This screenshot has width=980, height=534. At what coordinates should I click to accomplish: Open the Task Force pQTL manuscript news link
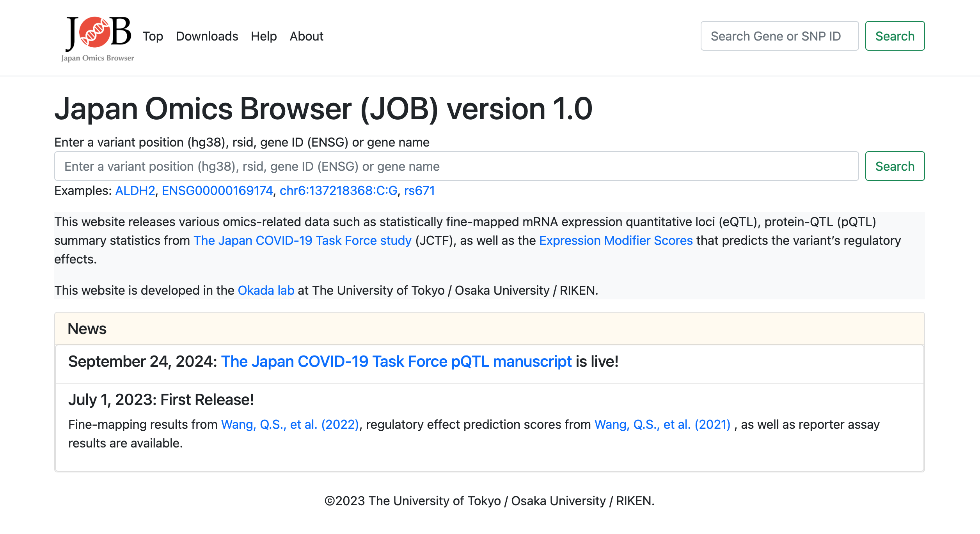(x=396, y=362)
